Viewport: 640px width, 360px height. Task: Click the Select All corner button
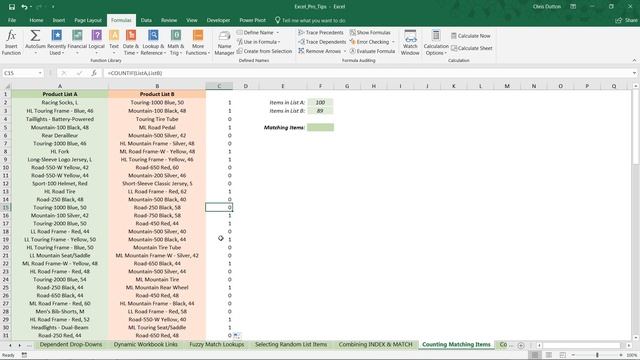[6, 86]
